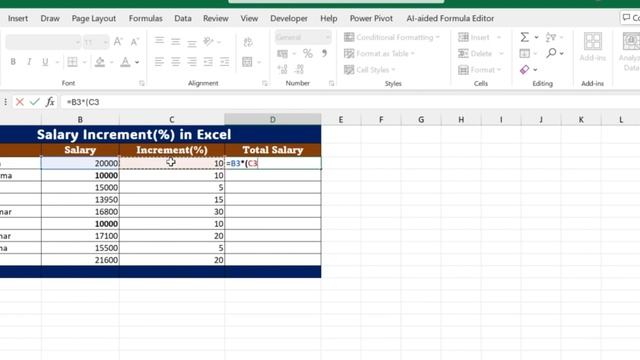Image resolution: width=640 pixels, height=360 pixels.
Task: Select the cell with salary 16800
Action: (x=80, y=212)
